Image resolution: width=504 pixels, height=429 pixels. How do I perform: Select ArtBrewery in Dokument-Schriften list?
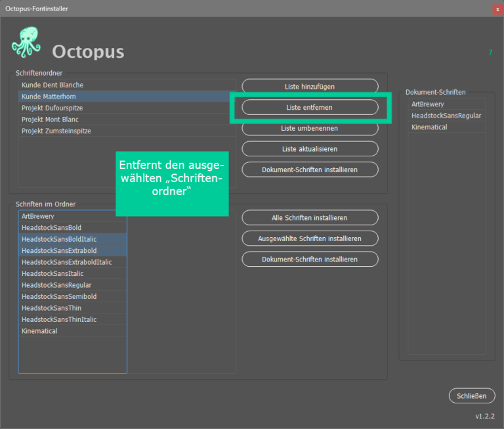(447, 104)
